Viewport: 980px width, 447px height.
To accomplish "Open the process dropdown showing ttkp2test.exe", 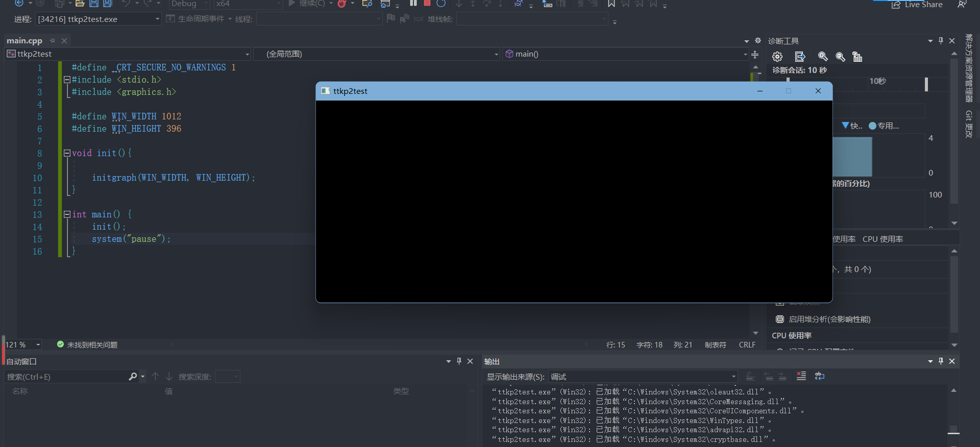I will tap(99, 19).
